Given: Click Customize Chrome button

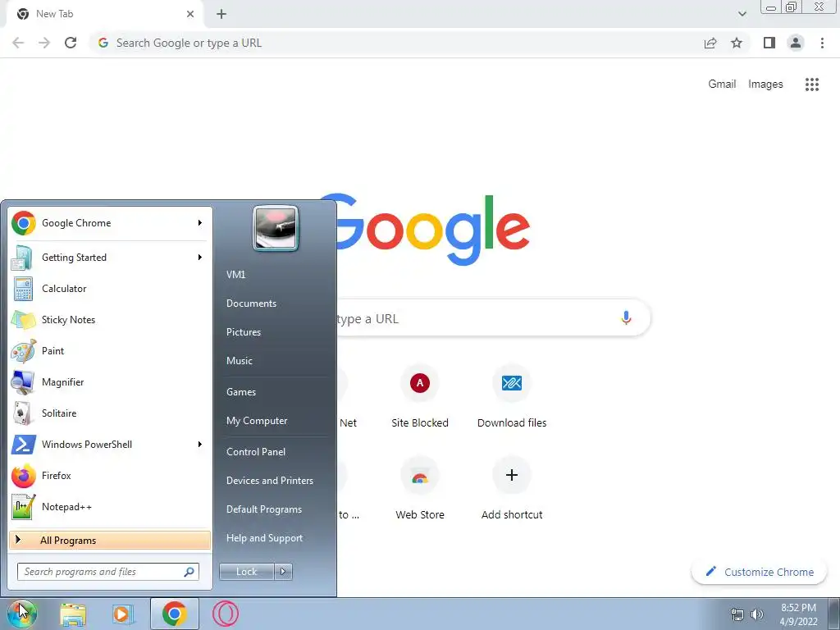Looking at the screenshot, I should 760,572.
